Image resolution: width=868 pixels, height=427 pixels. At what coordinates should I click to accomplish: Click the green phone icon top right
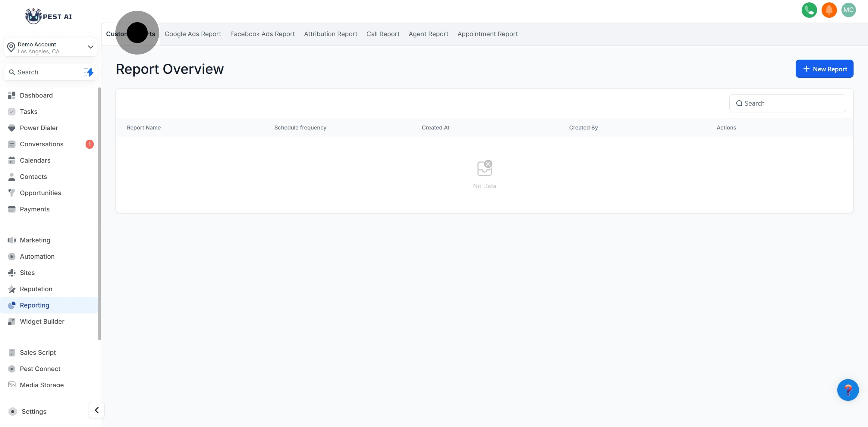[x=809, y=10]
